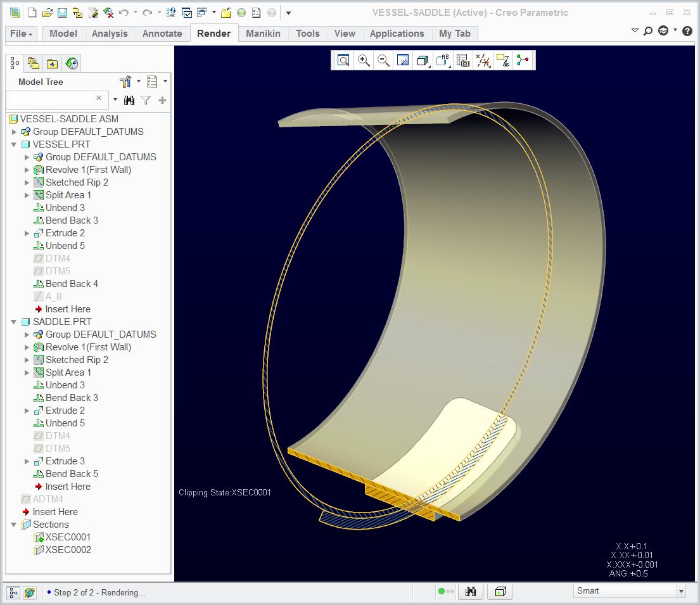Open the Undo history dropdown arrow
700x605 pixels.
pyautogui.click(x=136, y=13)
